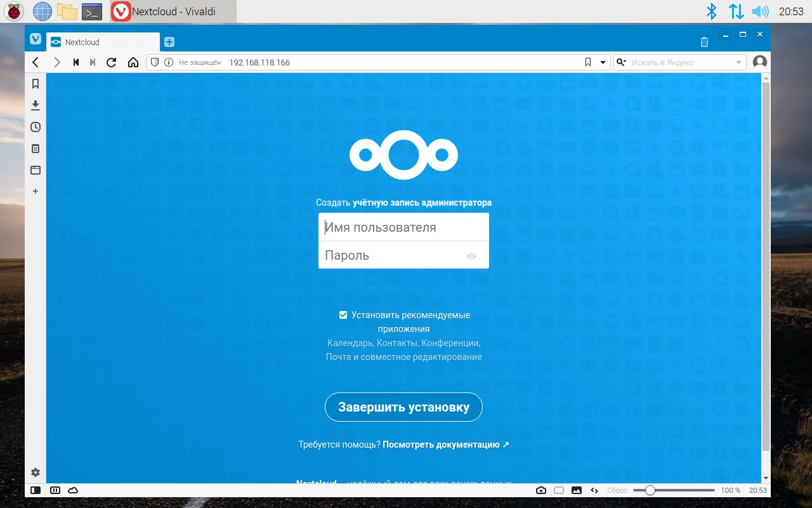
Task: Bookmark this page from the address bar
Action: coord(587,62)
